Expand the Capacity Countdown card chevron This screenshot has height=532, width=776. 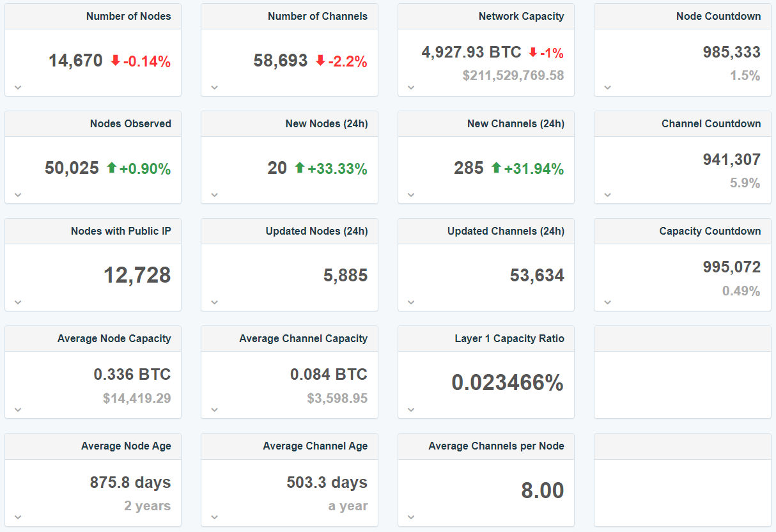coord(607,302)
